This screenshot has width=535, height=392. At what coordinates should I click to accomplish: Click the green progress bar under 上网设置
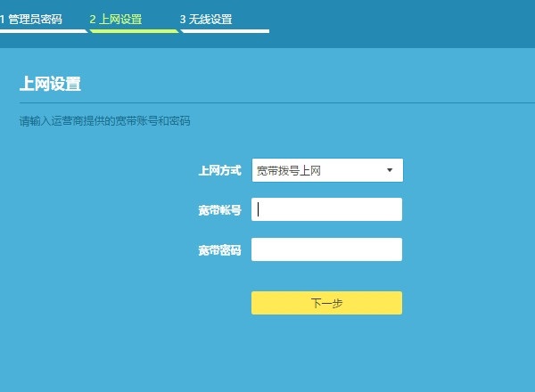pyautogui.click(x=134, y=31)
